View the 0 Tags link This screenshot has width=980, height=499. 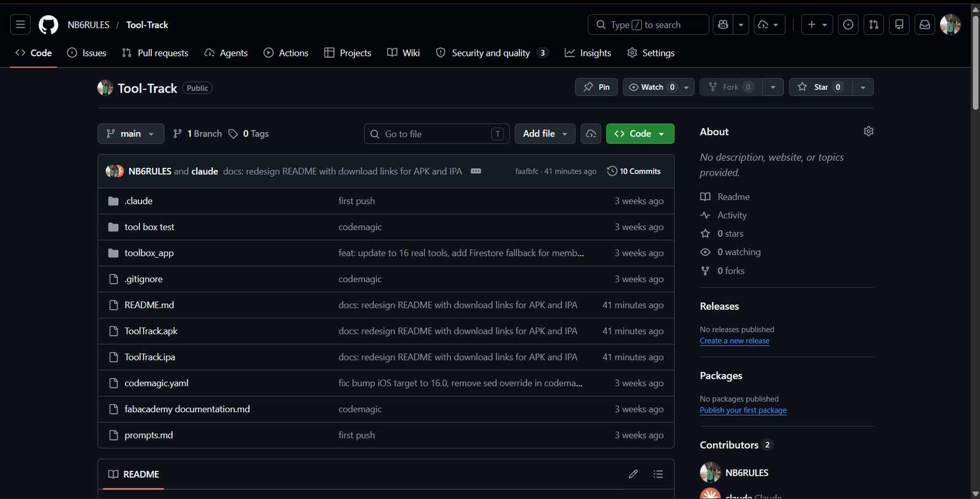[249, 133]
